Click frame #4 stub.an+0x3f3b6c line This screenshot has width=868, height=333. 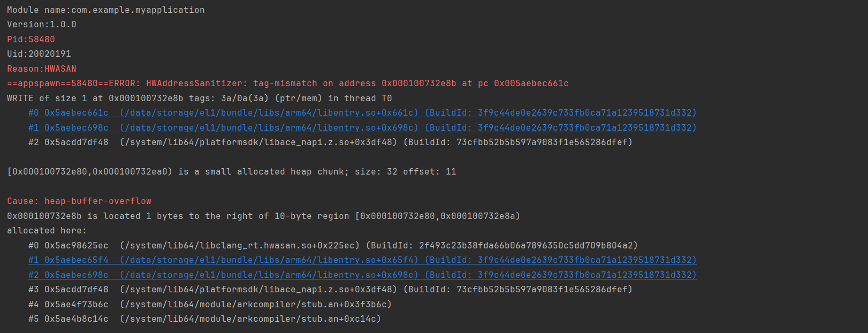pyautogui.click(x=210, y=305)
